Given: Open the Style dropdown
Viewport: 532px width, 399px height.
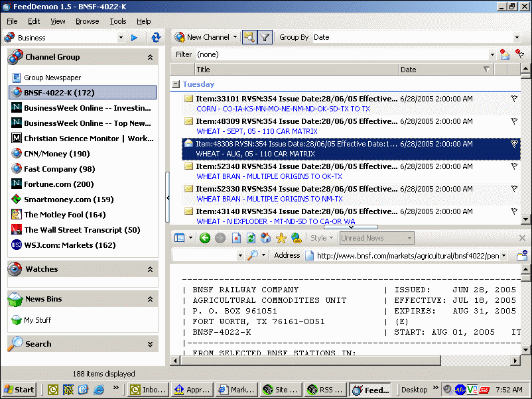Looking at the screenshot, I should (322, 238).
